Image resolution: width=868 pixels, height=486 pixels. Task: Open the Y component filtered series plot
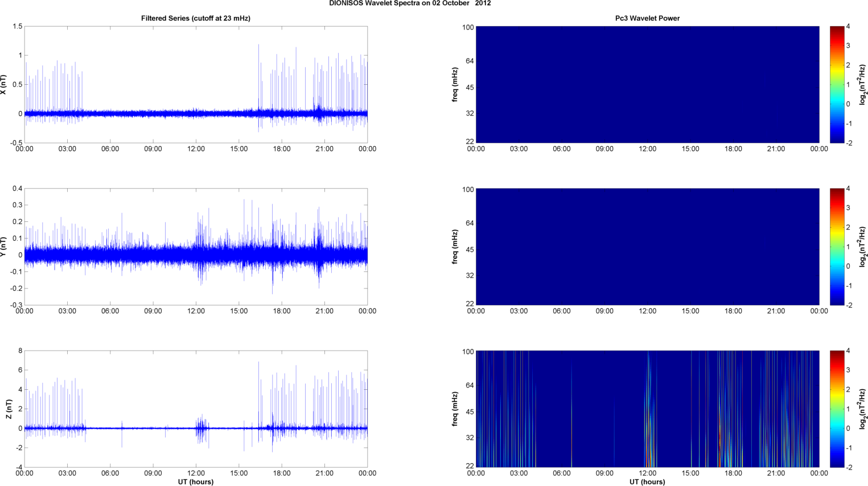click(x=196, y=246)
